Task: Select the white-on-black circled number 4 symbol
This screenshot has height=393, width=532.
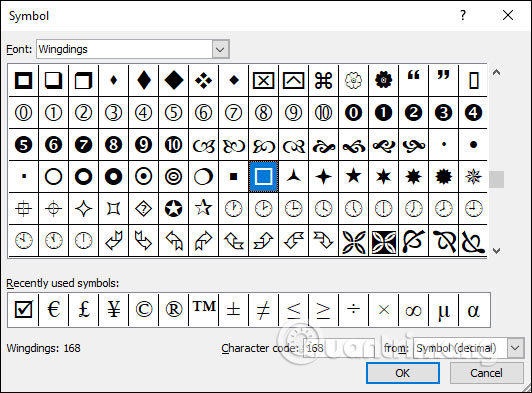Action: (x=473, y=112)
